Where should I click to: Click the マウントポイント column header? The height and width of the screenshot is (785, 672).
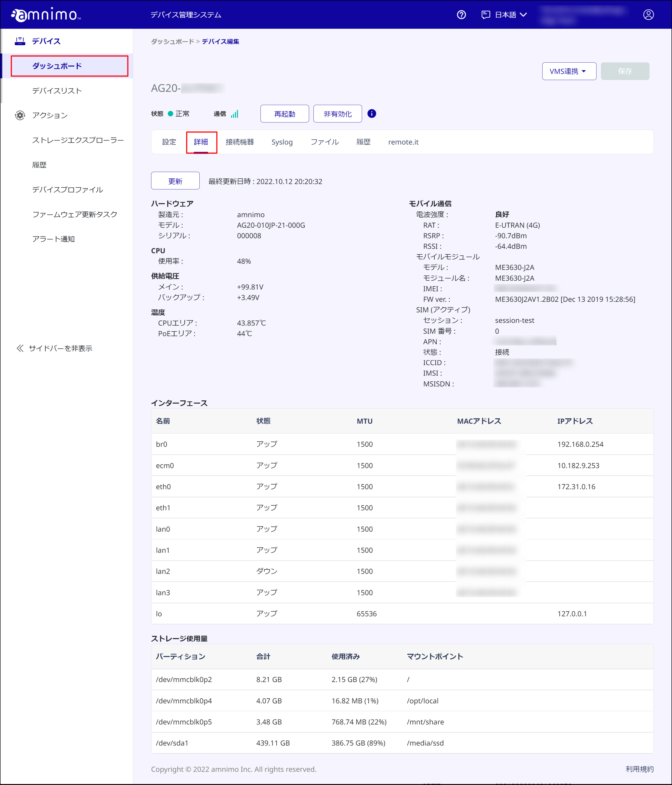click(435, 656)
